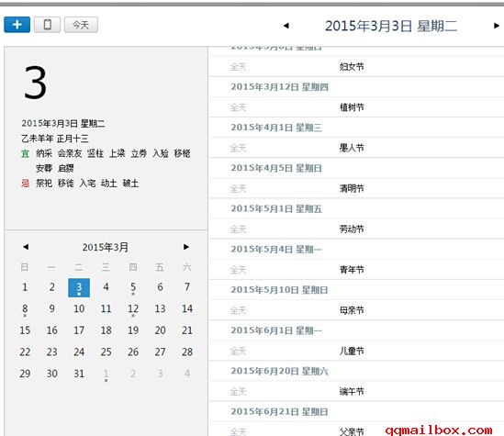Show next month in mini calendar
Screen dimensions: 504x436
186,247
